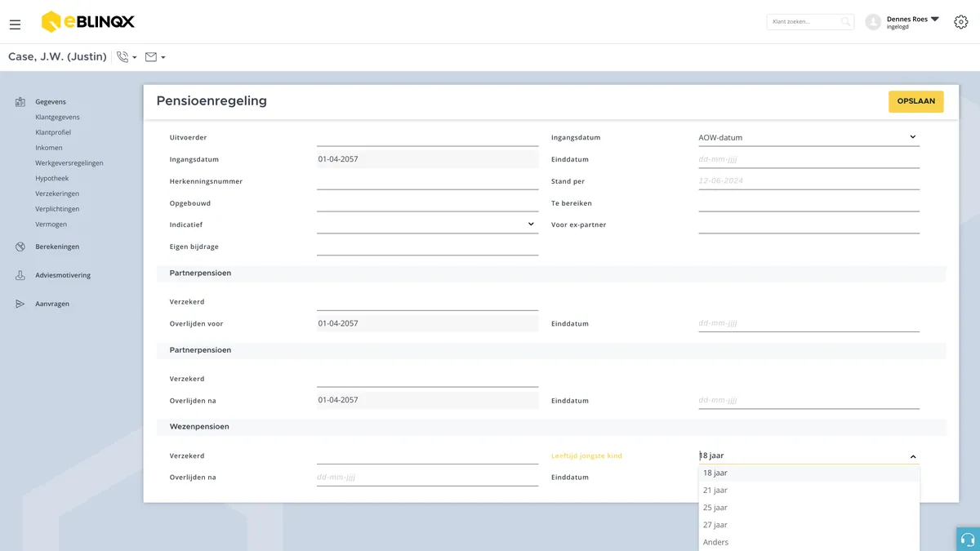This screenshot has height=551, width=980.
Task: Select 18 jaar from the list
Action: tap(809, 473)
